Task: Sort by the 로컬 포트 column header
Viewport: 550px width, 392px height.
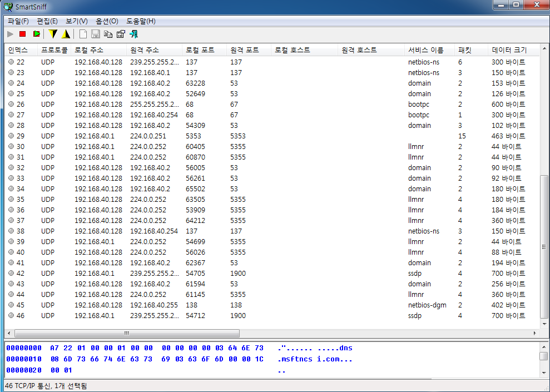Action: pyautogui.click(x=205, y=50)
